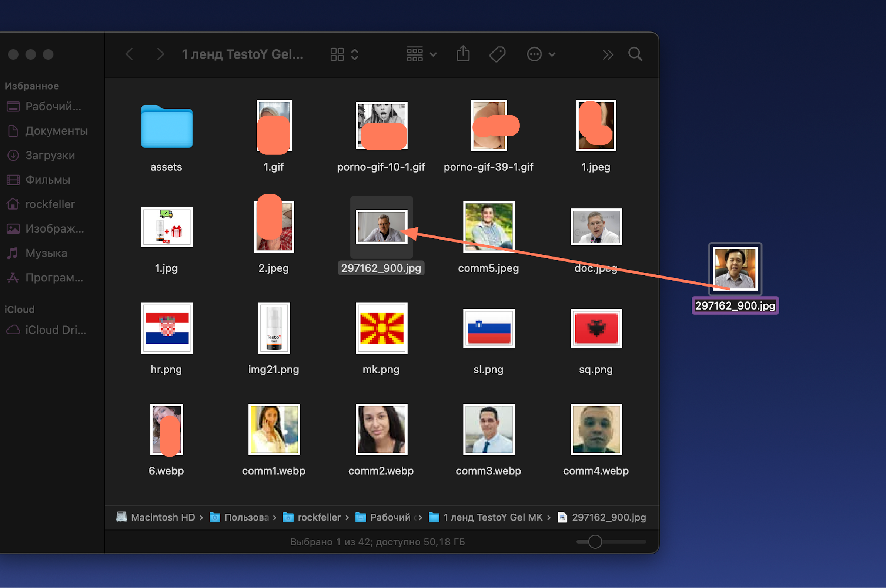Click the window title 1 ленд TestoY Gel
Image resolution: width=886 pixels, height=588 pixels.
(243, 54)
